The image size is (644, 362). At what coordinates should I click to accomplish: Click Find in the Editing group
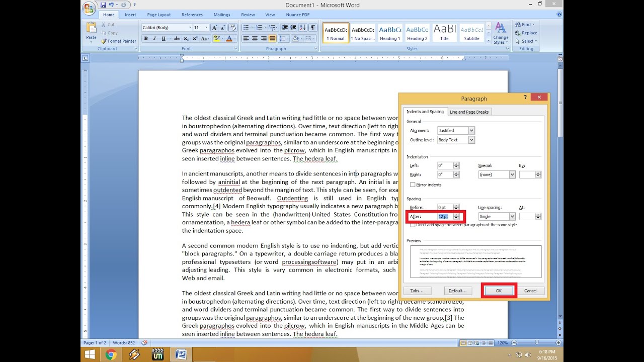click(x=525, y=24)
